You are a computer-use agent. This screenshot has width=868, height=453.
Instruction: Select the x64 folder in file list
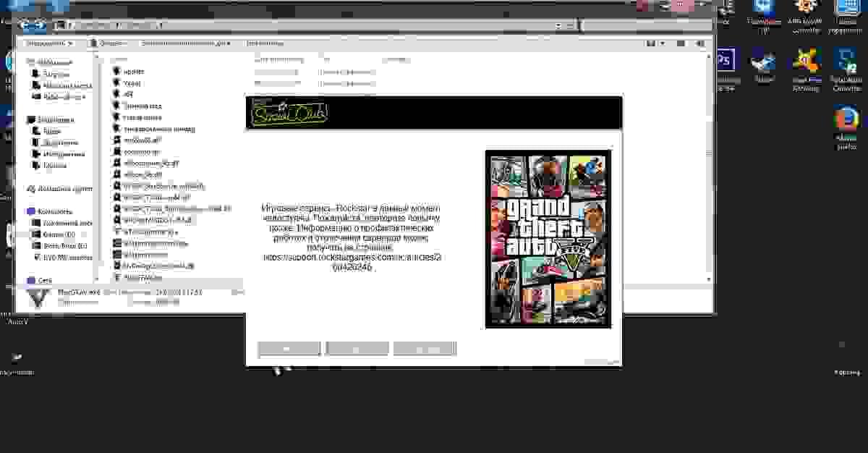click(x=128, y=94)
